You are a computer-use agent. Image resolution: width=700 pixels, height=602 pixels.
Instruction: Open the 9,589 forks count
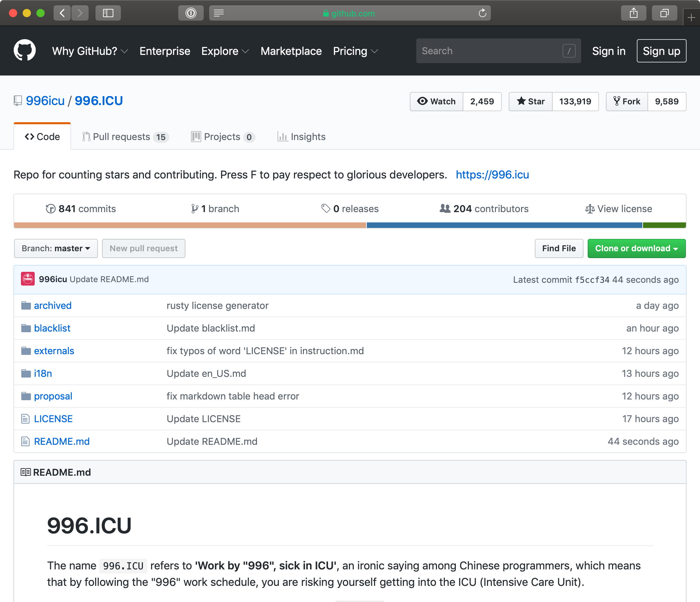tap(667, 102)
